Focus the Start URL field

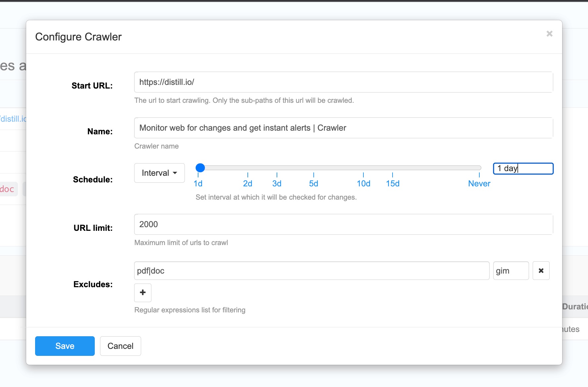coord(343,82)
